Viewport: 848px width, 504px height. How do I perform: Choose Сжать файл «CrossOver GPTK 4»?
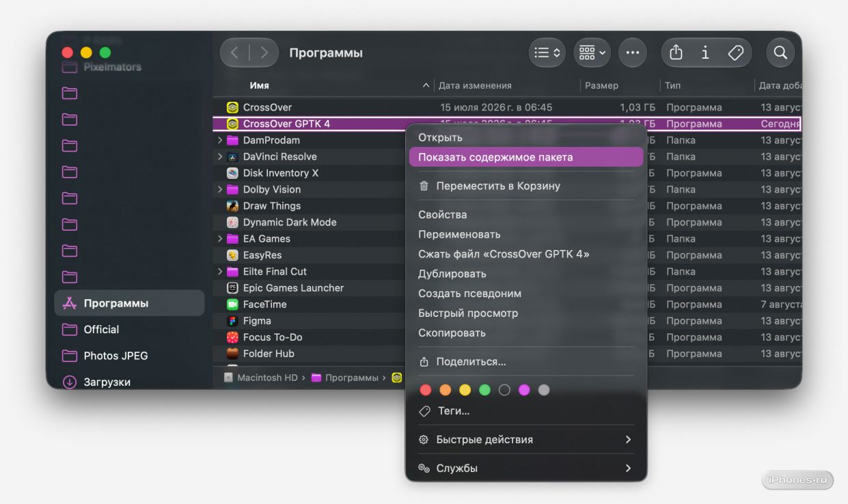click(525, 254)
